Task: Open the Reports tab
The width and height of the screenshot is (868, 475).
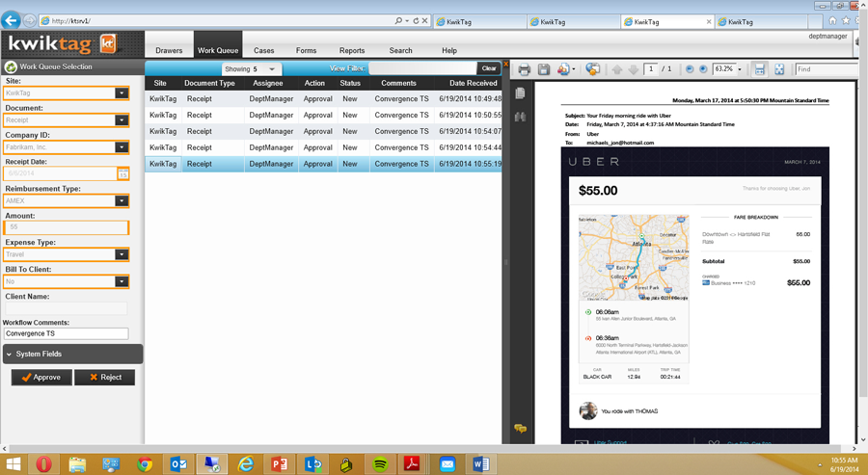Action: [352, 50]
